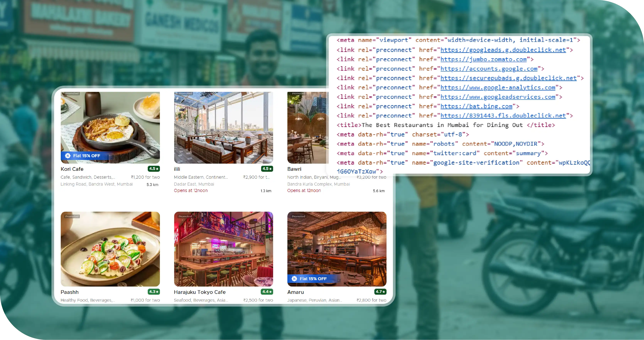Click the '₹2,900 for t...' price

256,177
